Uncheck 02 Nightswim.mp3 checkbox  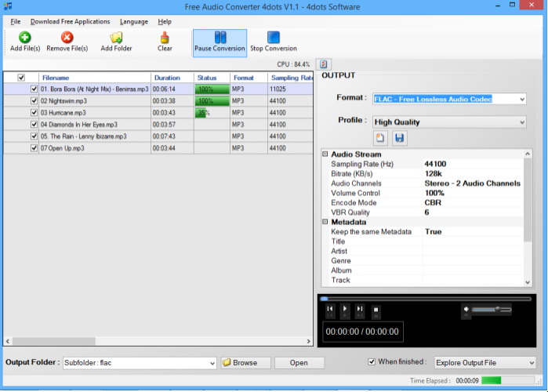tap(34, 101)
